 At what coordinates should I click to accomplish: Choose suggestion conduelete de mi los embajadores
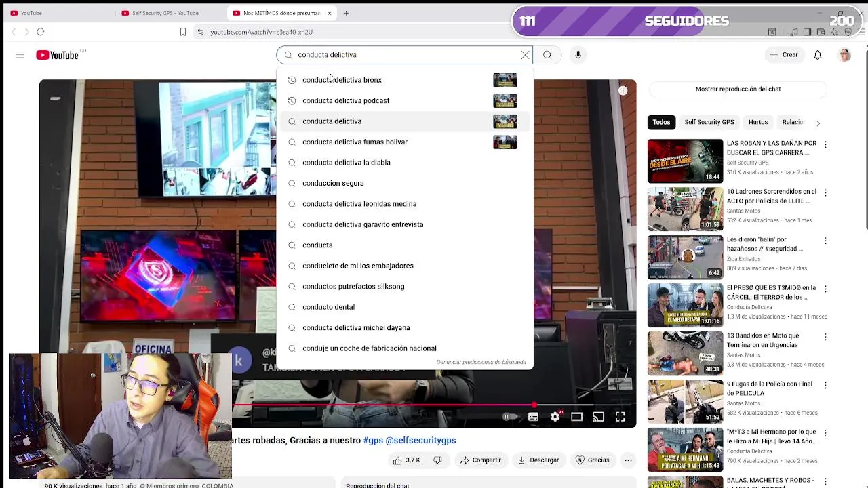click(x=405, y=266)
